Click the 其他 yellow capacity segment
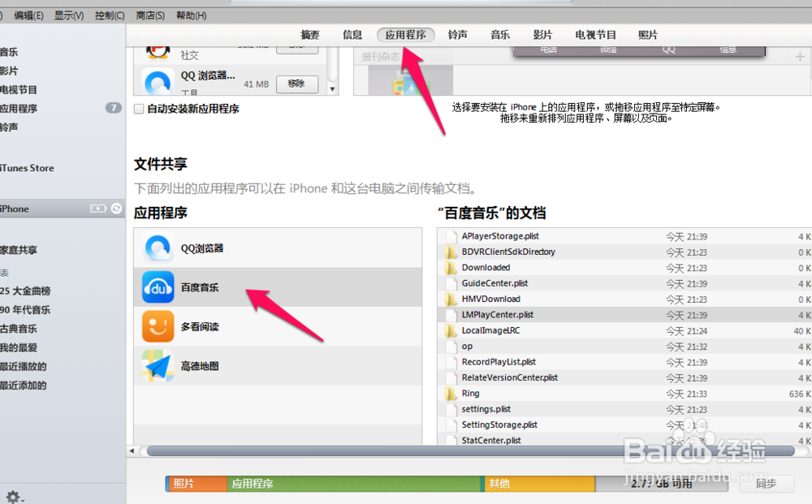The image size is (812, 504). (539, 483)
